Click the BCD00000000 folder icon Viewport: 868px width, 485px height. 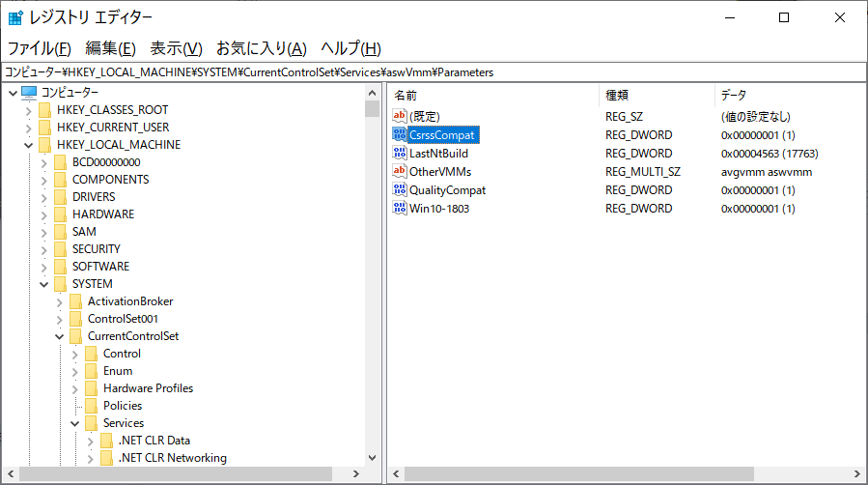pos(60,162)
